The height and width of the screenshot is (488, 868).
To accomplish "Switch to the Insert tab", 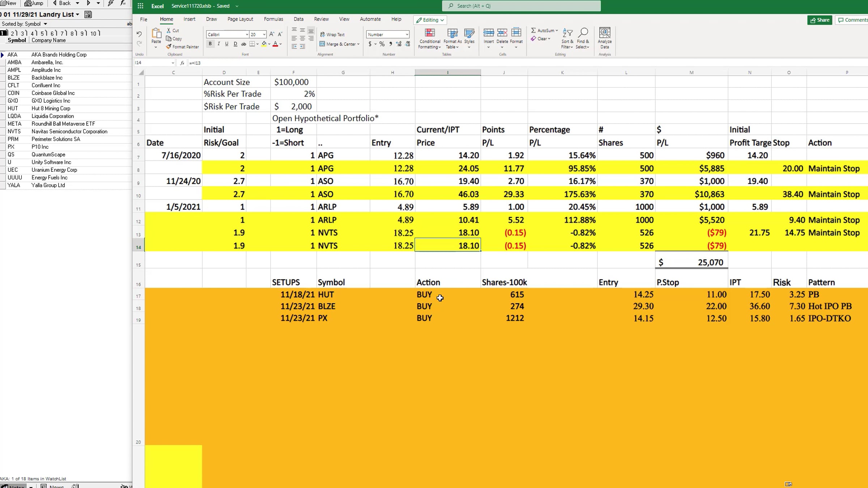I will point(189,19).
